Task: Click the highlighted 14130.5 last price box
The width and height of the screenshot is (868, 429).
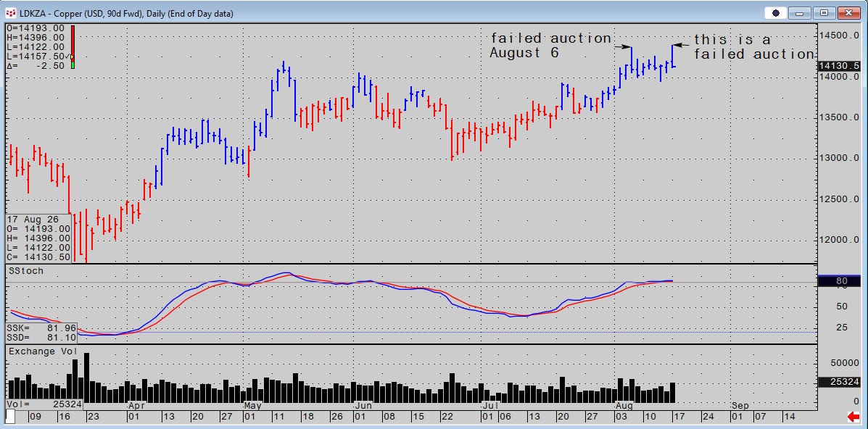Action: [x=840, y=66]
